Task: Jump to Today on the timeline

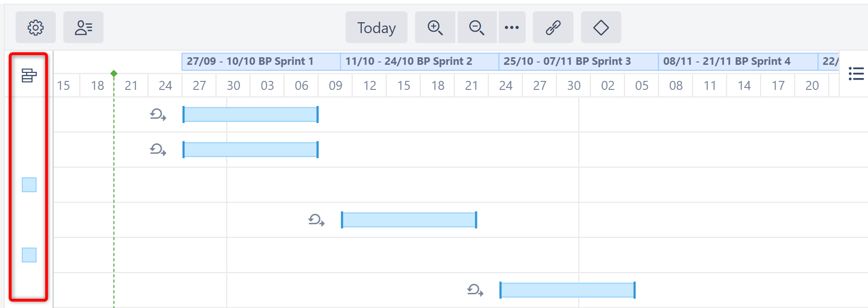Action: coord(376,27)
